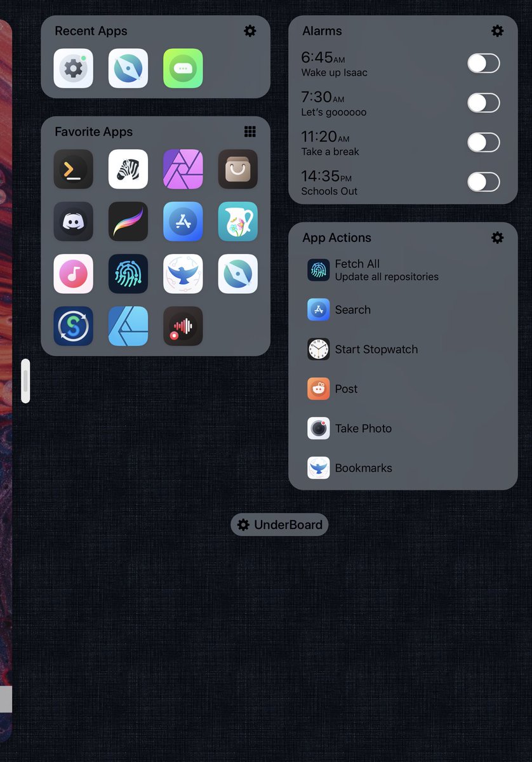Open App Actions widget settings gear

[498, 237]
